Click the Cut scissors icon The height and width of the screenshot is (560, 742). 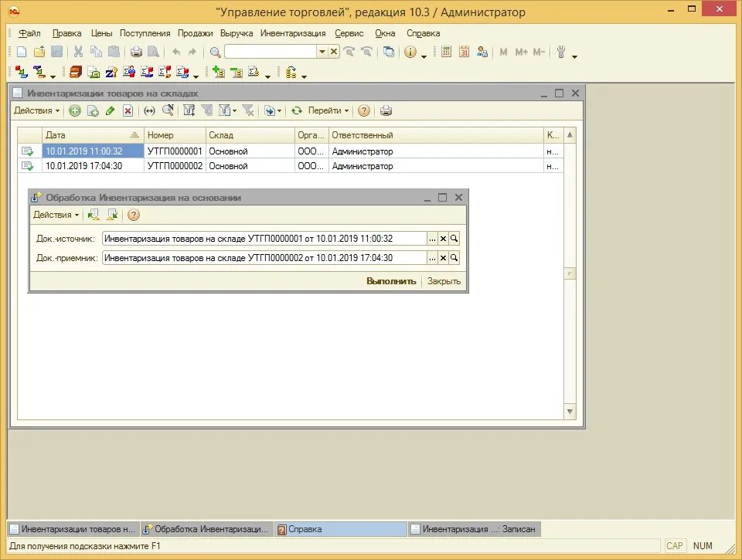point(79,52)
